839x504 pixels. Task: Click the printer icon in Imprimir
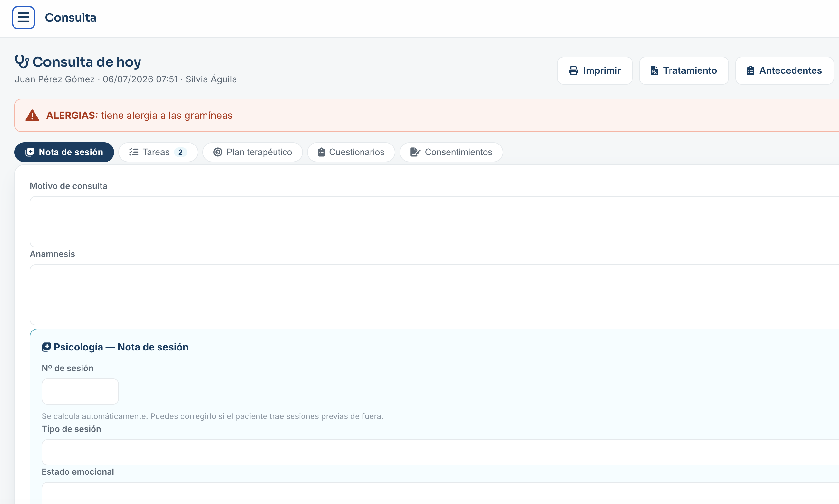[574, 70]
